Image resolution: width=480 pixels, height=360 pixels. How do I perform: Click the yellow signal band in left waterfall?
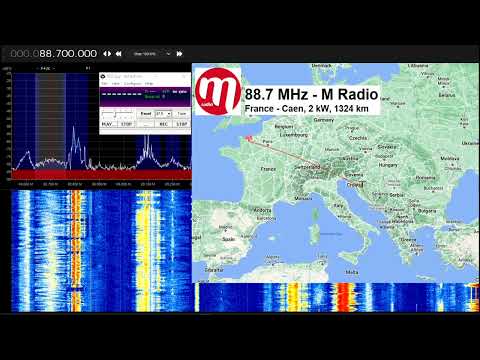click(x=144, y=251)
